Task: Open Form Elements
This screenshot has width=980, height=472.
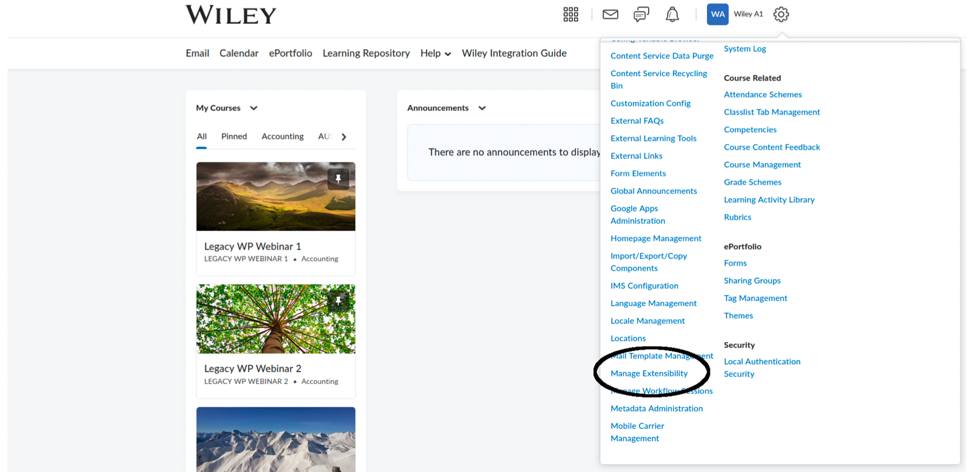Action: click(x=638, y=174)
